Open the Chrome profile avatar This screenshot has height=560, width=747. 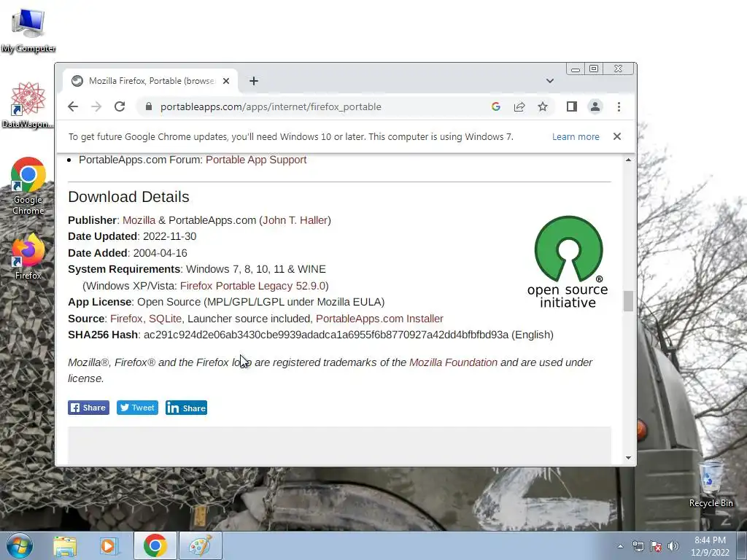click(595, 106)
